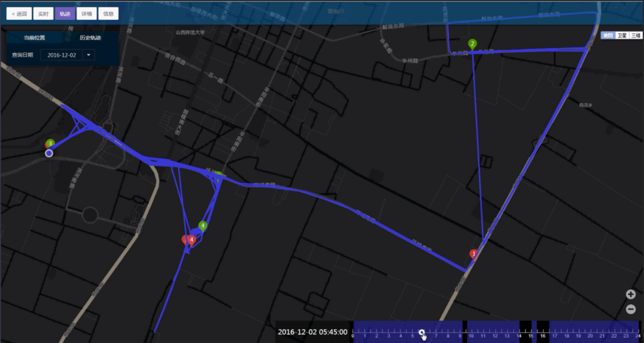Open the 信息 info tab
This screenshot has height=343, width=644.
108,14
